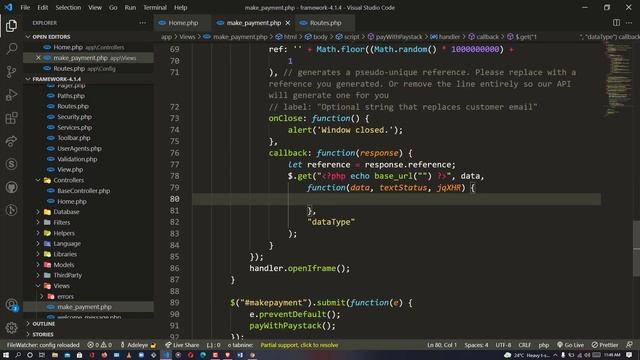640x360 pixels.
Task: Click Ln 80, Col 1 position indicator
Action: pos(442,345)
